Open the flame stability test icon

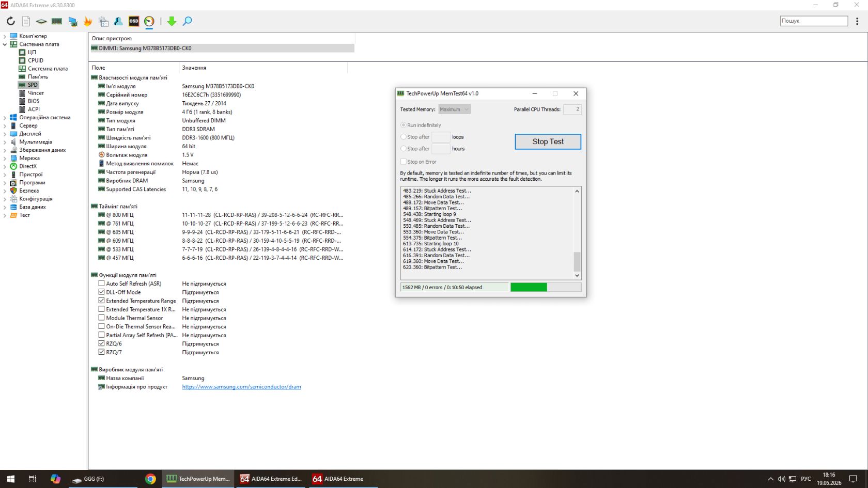click(x=88, y=21)
